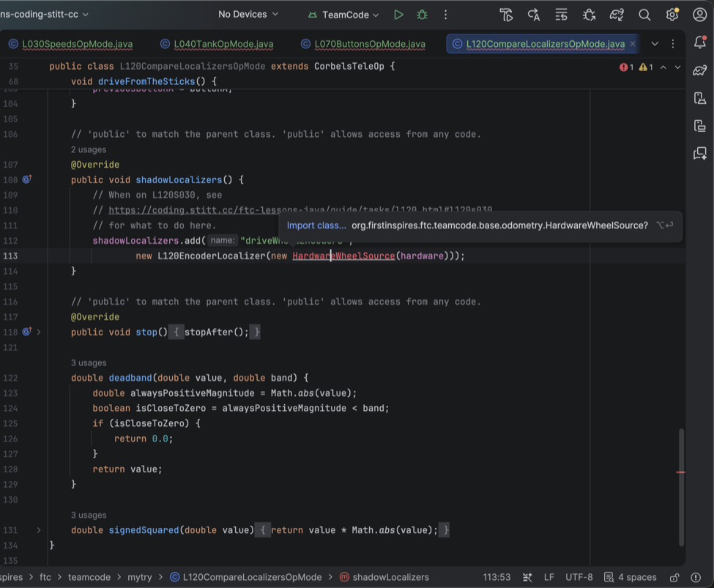Open editor tab options menu
Screen dimensions: 714x588
click(672, 44)
